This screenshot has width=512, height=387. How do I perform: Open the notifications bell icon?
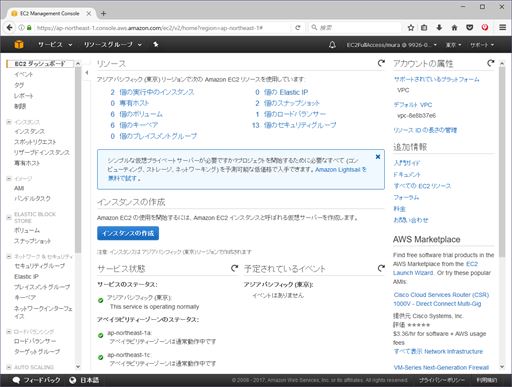pos(332,45)
